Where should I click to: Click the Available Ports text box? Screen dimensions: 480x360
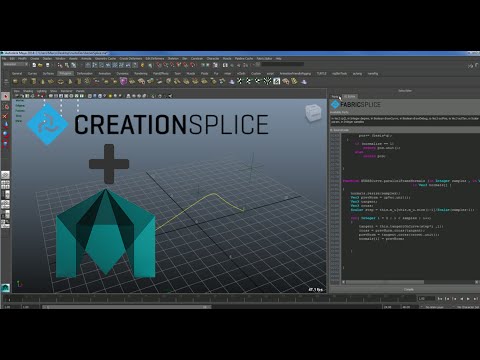pyautogui.click(x=405, y=120)
